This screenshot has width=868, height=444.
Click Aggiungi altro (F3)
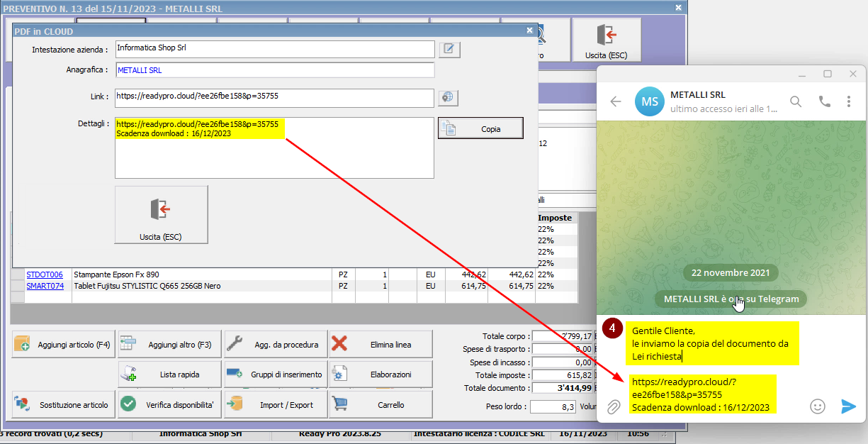(169, 345)
